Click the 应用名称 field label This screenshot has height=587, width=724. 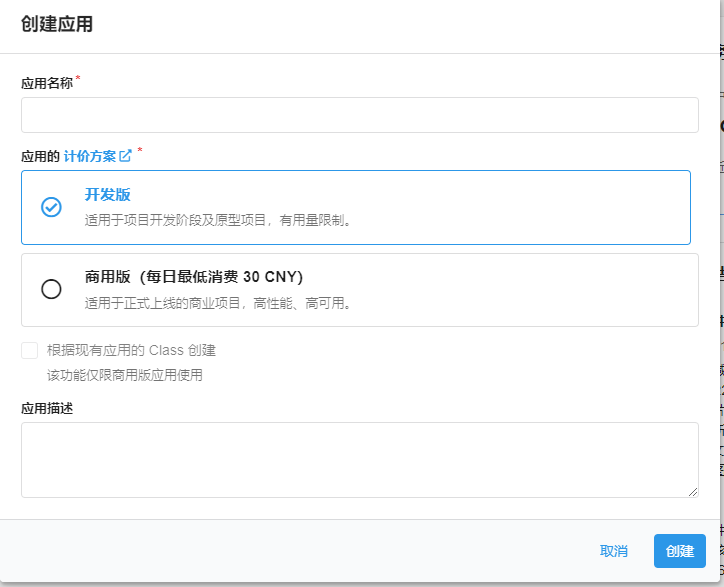[47, 83]
